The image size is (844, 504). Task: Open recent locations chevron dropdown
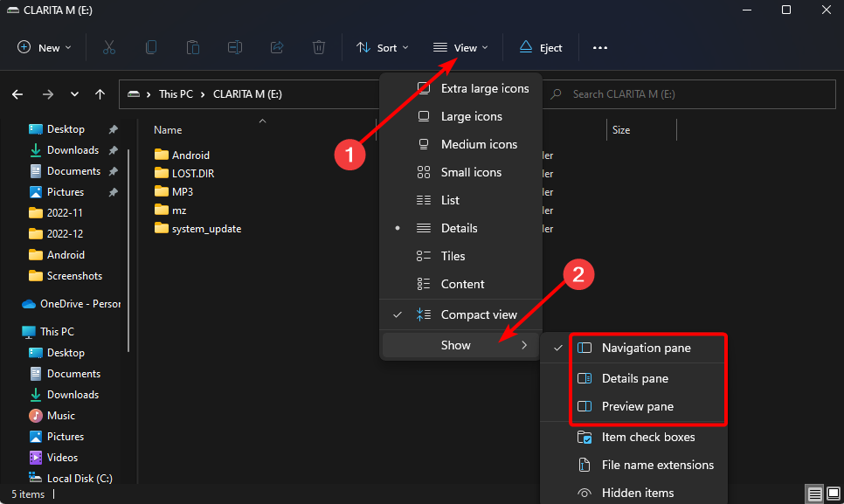tap(74, 94)
